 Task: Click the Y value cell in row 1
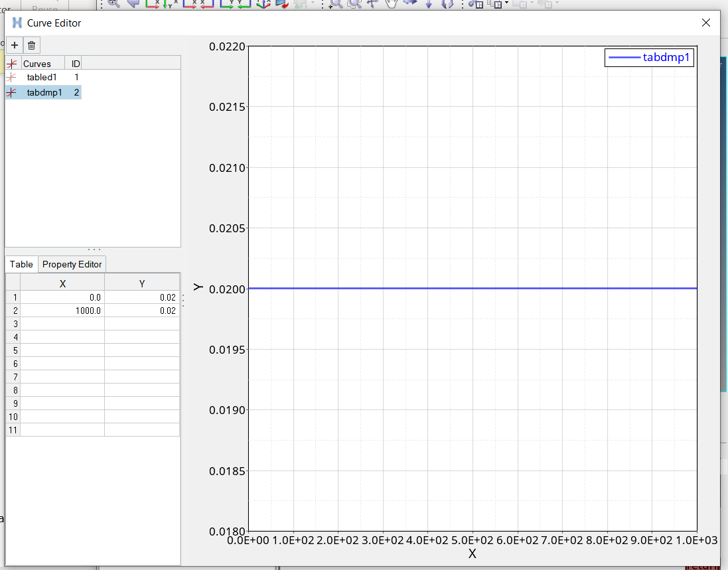141,298
